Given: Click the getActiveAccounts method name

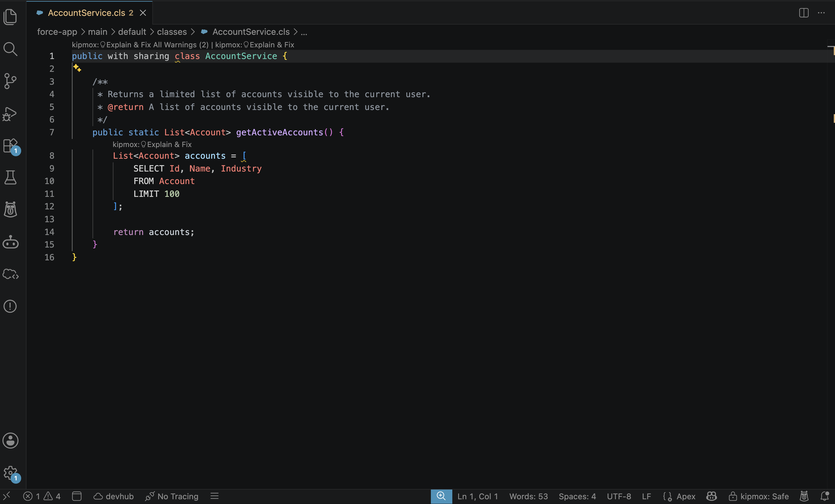Looking at the screenshot, I should coord(280,133).
